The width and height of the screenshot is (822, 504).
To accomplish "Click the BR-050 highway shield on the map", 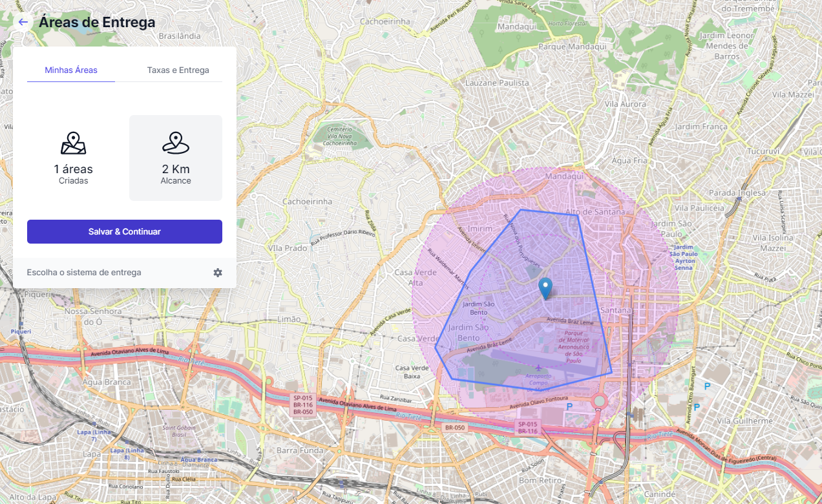I will 455,428.
